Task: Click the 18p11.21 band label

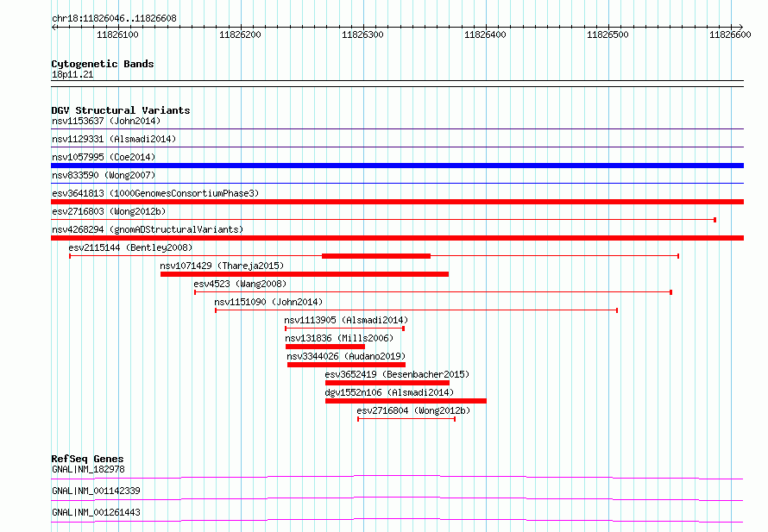Action: [x=72, y=74]
